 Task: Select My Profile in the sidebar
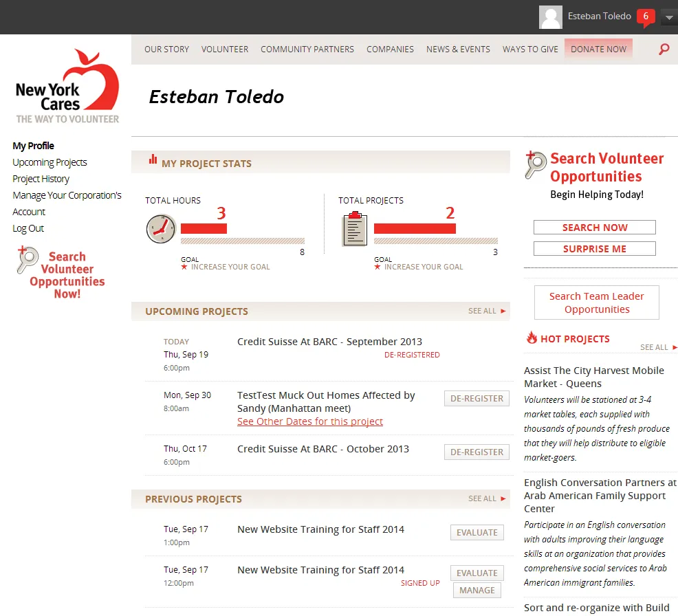coord(33,146)
